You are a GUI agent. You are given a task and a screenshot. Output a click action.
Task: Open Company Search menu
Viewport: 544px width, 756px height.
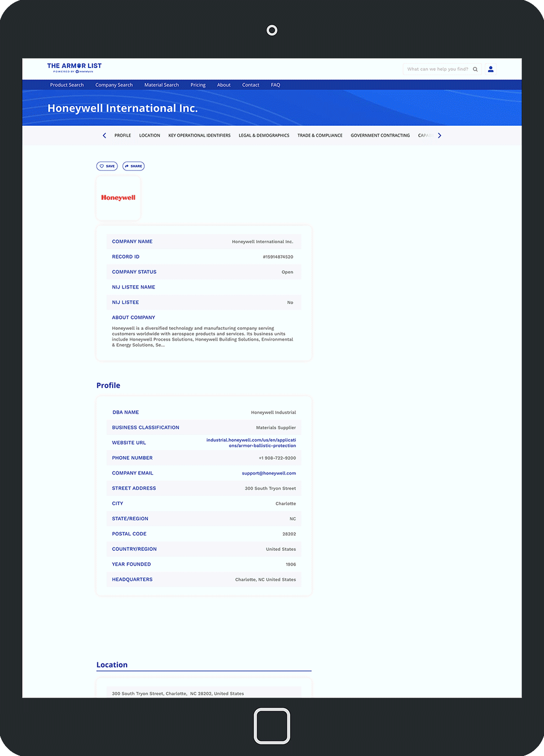point(114,85)
